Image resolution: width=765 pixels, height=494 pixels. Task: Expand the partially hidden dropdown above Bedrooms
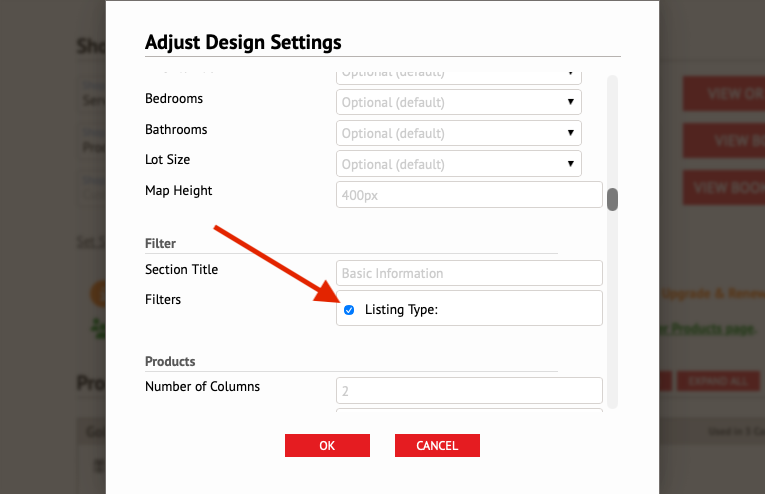click(x=459, y=76)
